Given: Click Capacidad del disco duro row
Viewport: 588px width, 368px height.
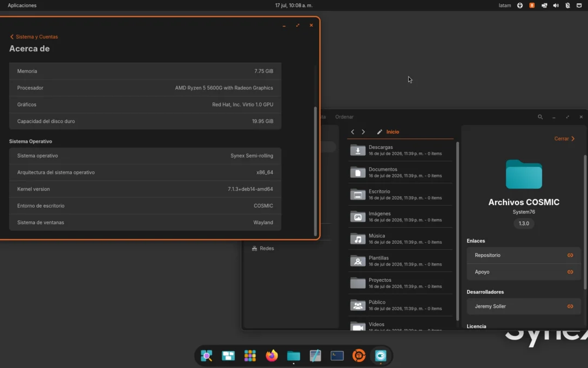Looking at the screenshot, I should [x=145, y=121].
